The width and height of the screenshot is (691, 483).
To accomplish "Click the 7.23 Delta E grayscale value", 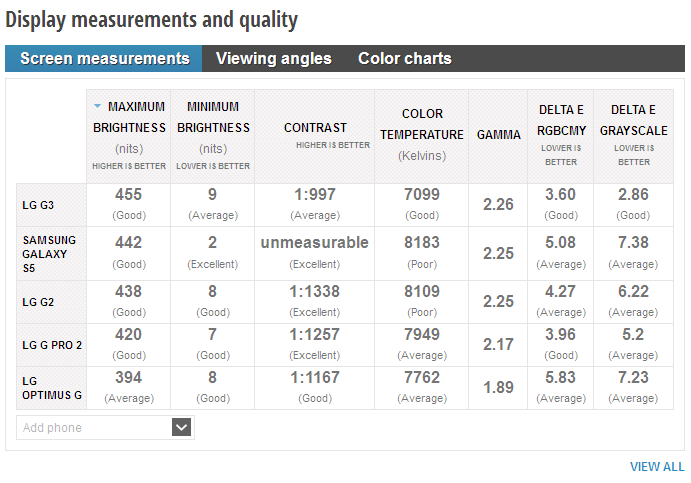I will pos(633,377).
